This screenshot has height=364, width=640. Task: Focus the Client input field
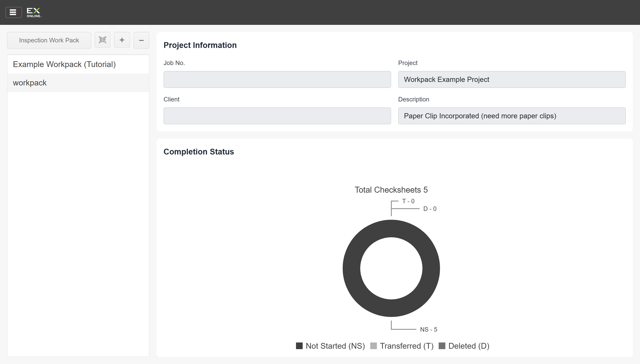coord(277,116)
